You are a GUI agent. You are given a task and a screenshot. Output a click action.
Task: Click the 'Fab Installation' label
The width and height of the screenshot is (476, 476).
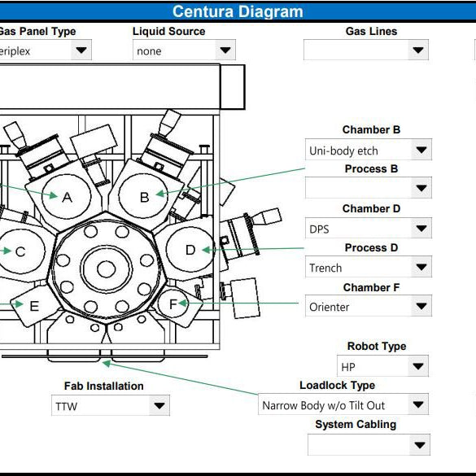point(104,386)
